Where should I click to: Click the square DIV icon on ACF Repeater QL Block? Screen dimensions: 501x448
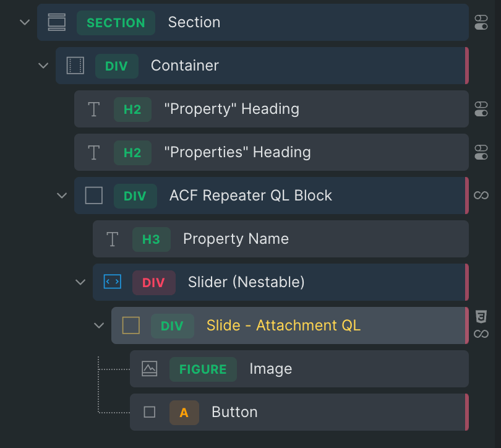(93, 196)
